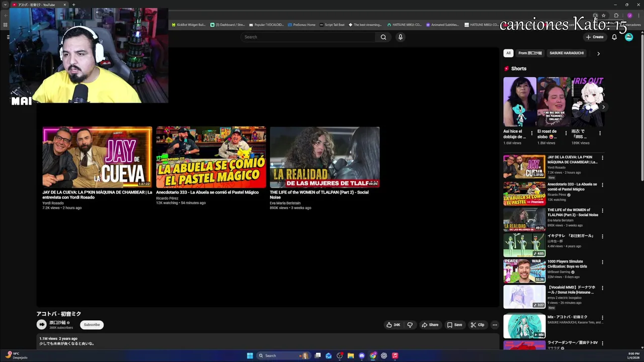The height and width of the screenshot is (362, 644).
Task: Open a new browser tab
Action: (73, 5)
